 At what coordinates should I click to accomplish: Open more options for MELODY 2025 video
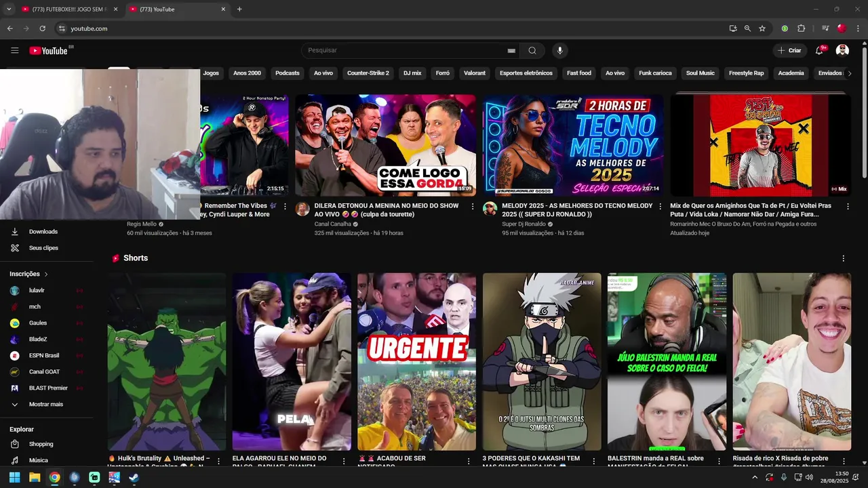660,206
